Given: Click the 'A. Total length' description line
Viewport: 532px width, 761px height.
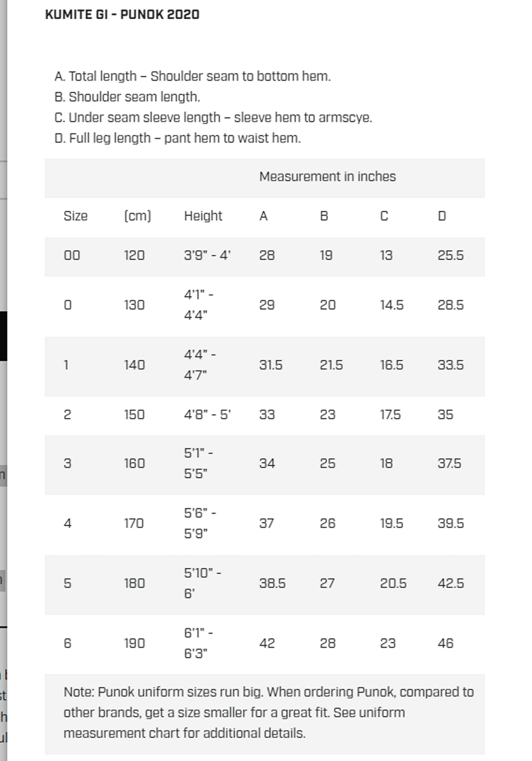Looking at the screenshot, I should 192,76.
